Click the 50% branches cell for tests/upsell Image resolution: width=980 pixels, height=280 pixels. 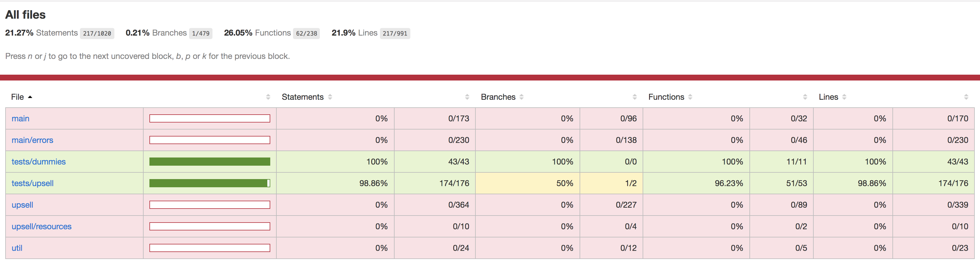527,183
